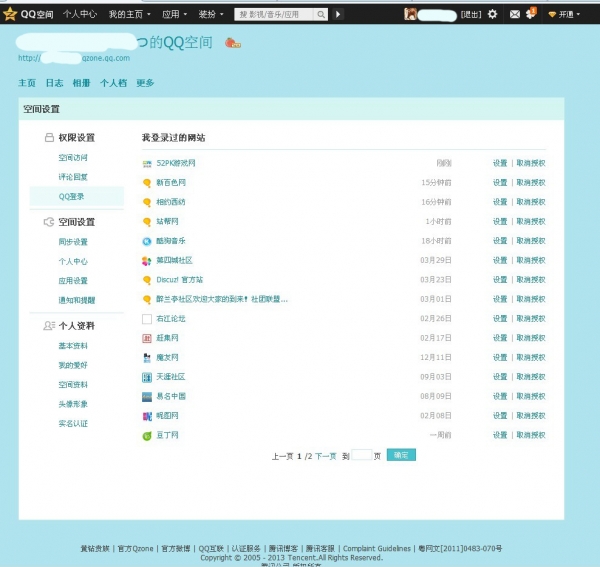This screenshot has height=567, width=600.
Task: Select 应用设置 in sidebar
Action: 73,281
